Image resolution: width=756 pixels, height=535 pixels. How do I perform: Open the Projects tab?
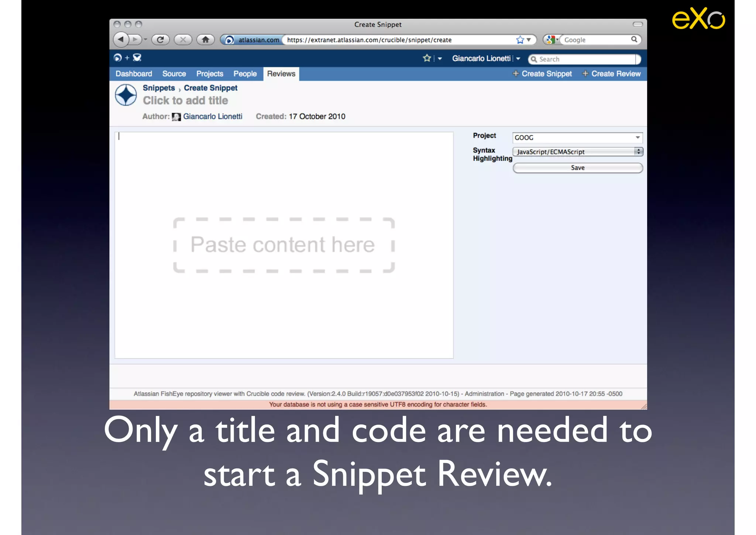tap(210, 74)
